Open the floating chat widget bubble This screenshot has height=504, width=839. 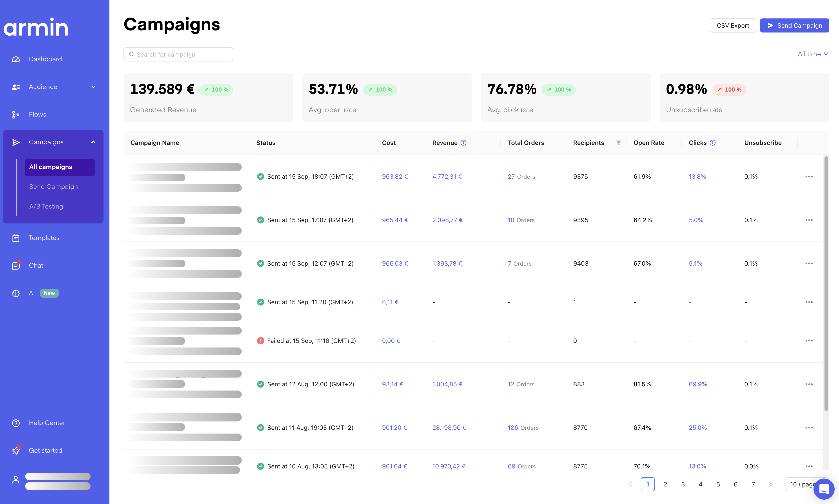(824, 489)
